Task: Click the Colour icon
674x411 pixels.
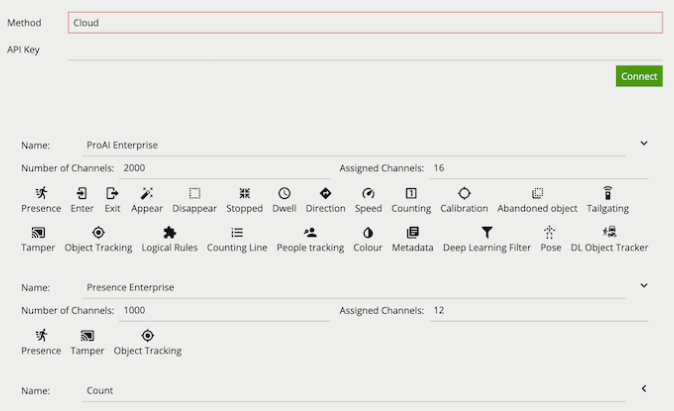Action: pyautogui.click(x=368, y=232)
